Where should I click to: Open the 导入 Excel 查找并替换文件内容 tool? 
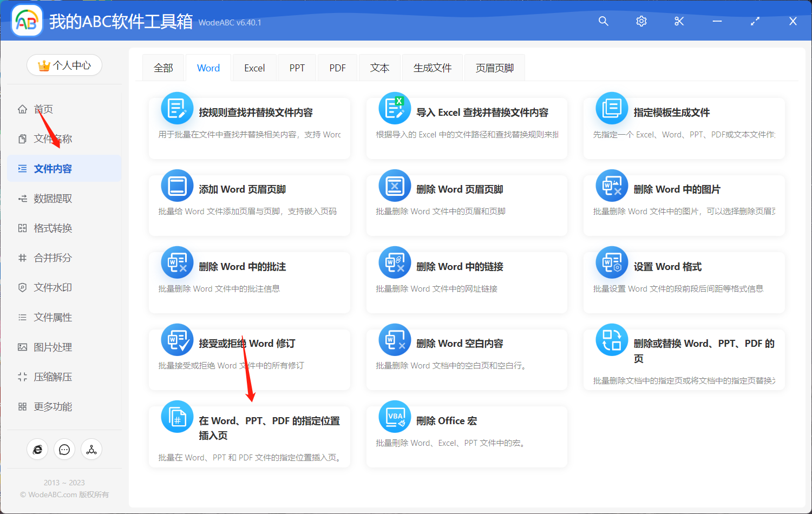pyautogui.click(x=466, y=127)
